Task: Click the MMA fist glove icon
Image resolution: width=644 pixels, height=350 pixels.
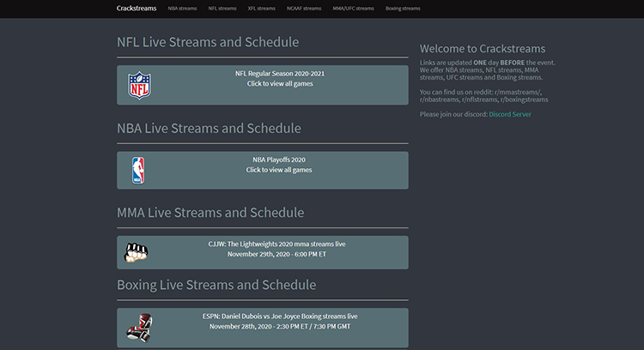Action: pyautogui.click(x=136, y=252)
